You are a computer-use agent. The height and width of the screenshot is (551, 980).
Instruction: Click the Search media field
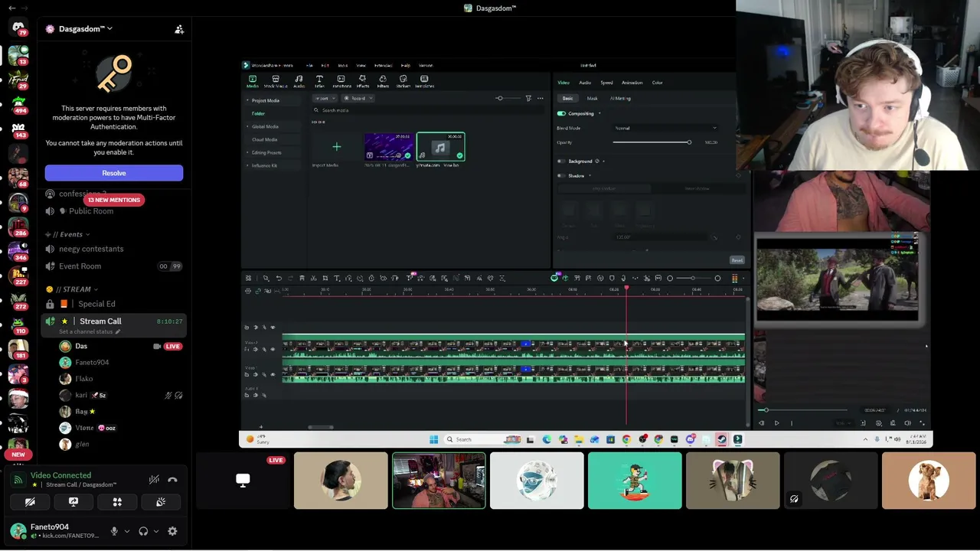tap(429, 110)
